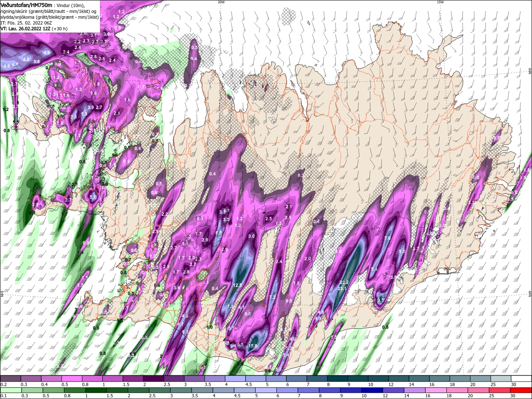Click the 2.5 value in central highlands

point(268,219)
